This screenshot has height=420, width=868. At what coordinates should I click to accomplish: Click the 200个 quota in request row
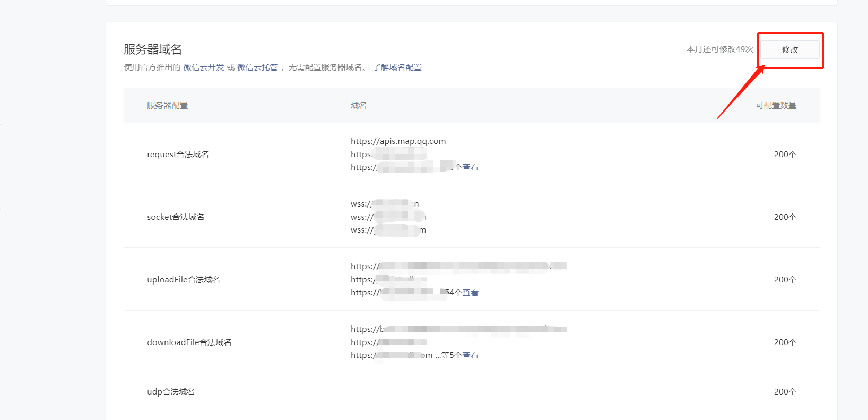tap(785, 155)
